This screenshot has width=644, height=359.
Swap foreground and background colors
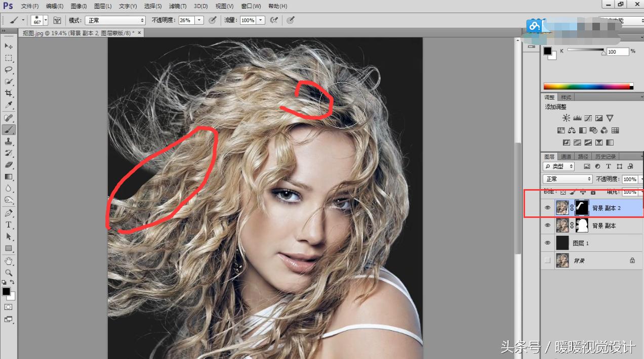click(12, 282)
